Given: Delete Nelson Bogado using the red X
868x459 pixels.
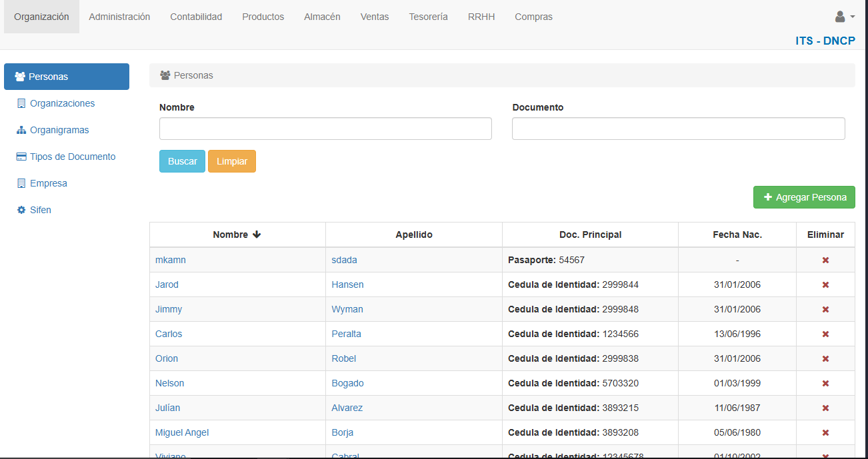Looking at the screenshot, I should coord(825,383).
